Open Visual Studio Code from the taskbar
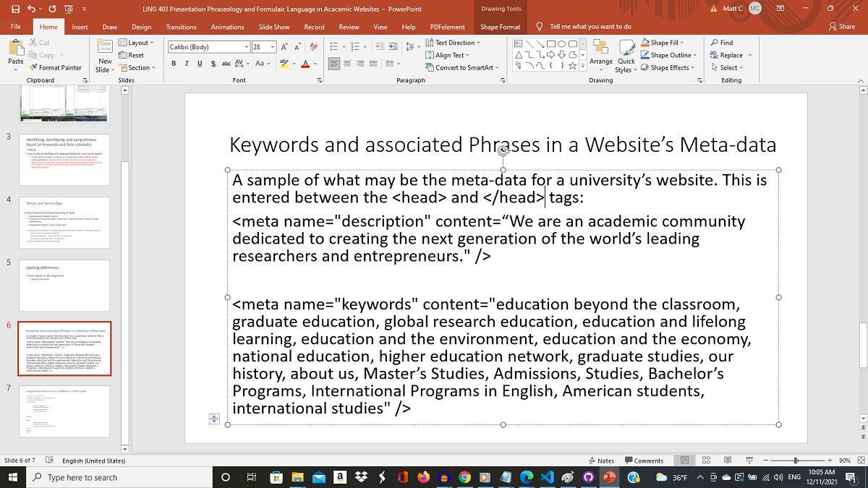Image resolution: width=868 pixels, height=488 pixels. 546,477
